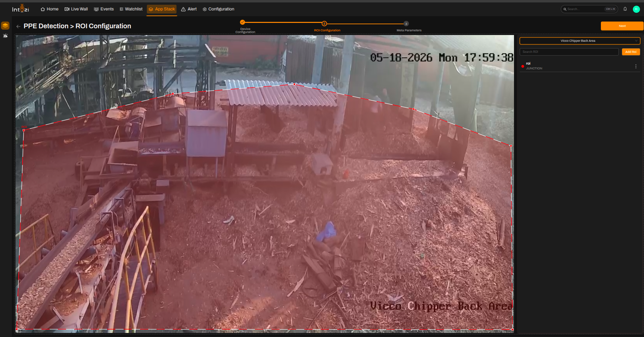Expand the Vicco Chipper Back Area dropdown
The image size is (644, 337).
tap(580, 41)
